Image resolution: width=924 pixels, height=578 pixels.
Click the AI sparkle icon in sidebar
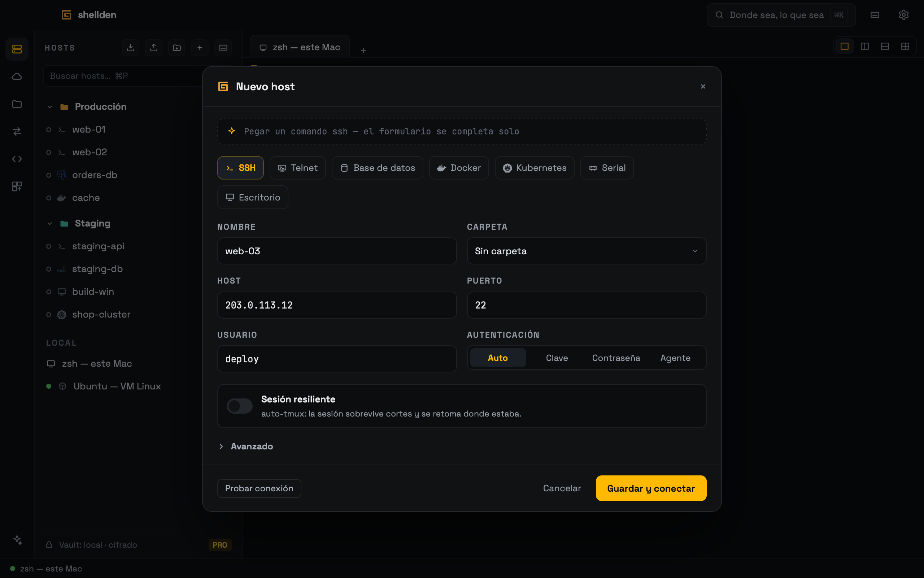coord(18,540)
